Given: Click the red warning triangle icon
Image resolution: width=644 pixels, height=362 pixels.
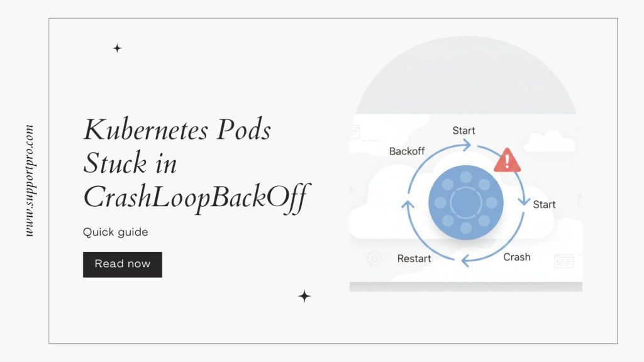Looking at the screenshot, I should [507, 162].
